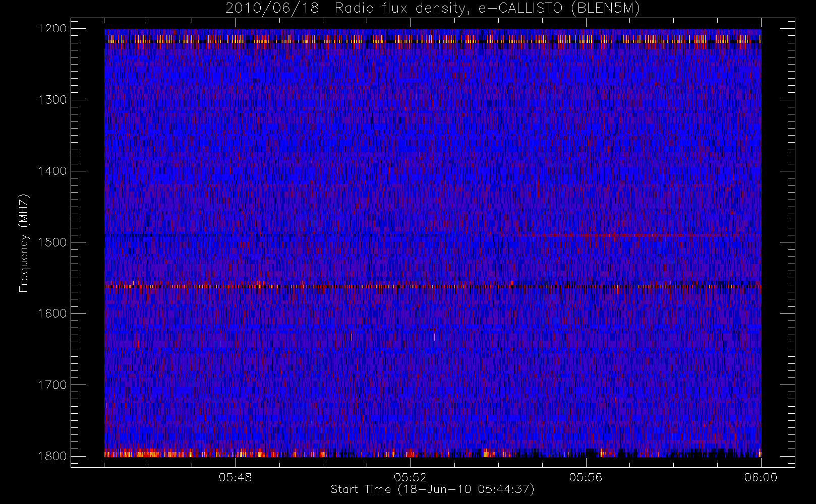Screen dimensions: 816x504
Task: Click the 1800 frequency tick label
Action: [x=52, y=456]
